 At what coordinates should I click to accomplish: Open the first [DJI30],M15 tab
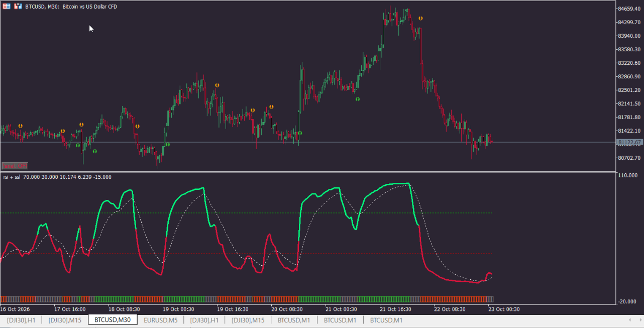coord(65,320)
